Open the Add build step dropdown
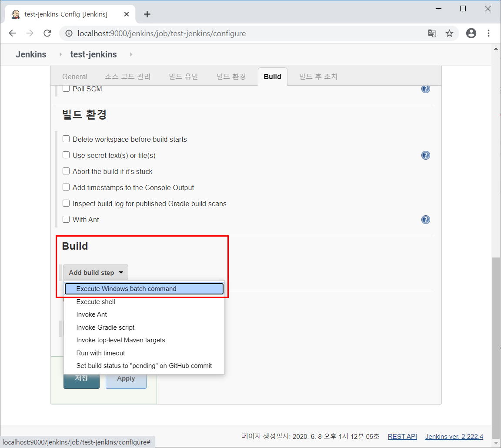The width and height of the screenshot is (501, 448). click(x=96, y=273)
